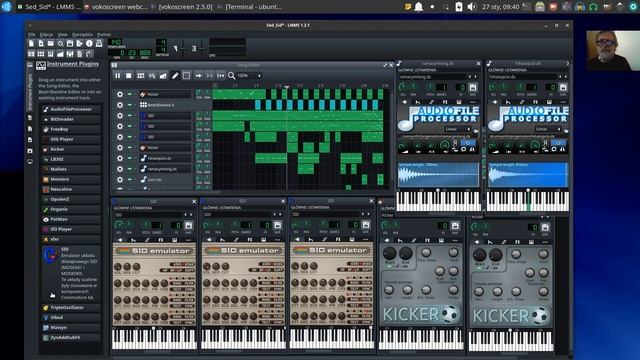Save the current project via the floppy icon
640x360 pixels.
pos(70,44)
